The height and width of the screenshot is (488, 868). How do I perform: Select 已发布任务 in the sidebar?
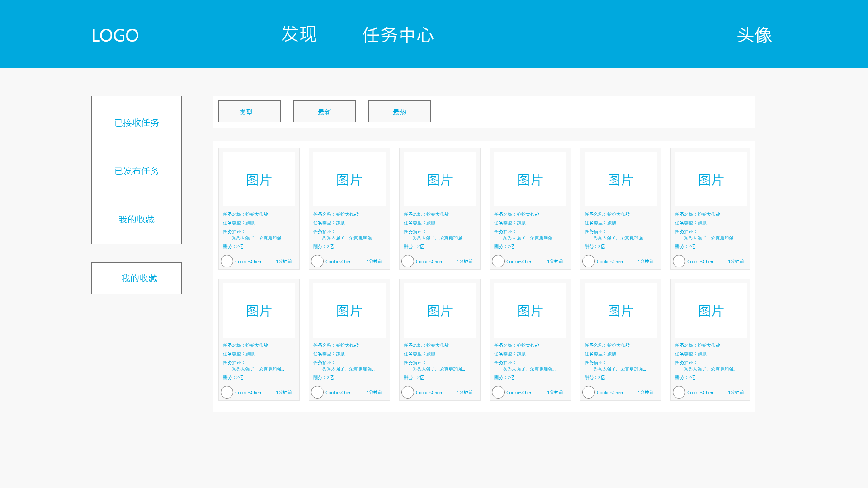[x=137, y=171]
